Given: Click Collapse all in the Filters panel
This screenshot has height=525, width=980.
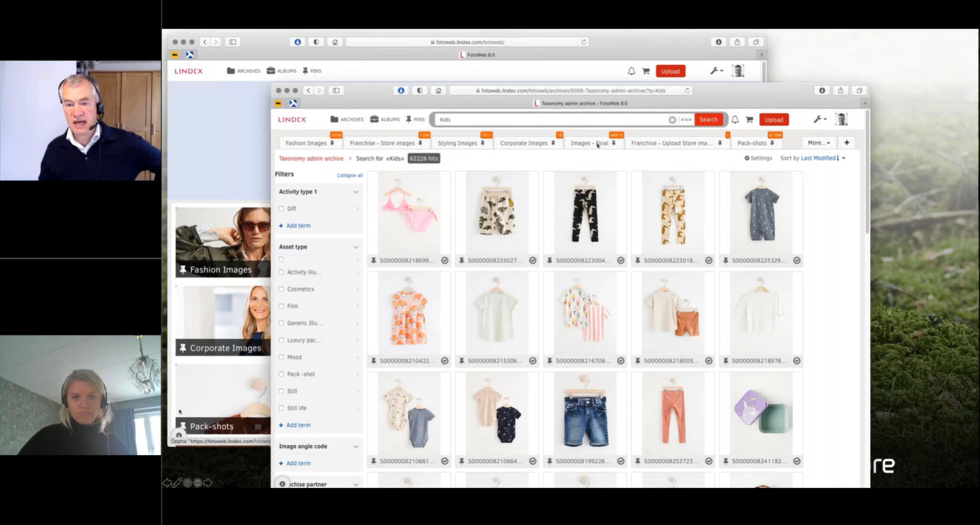Looking at the screenshot, I should coord(350,175).
